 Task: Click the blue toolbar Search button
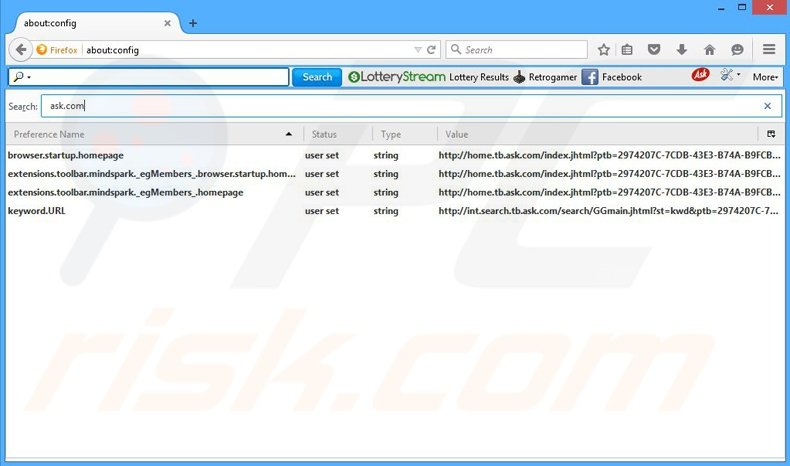pyautogui.click(x=317, y=77)
